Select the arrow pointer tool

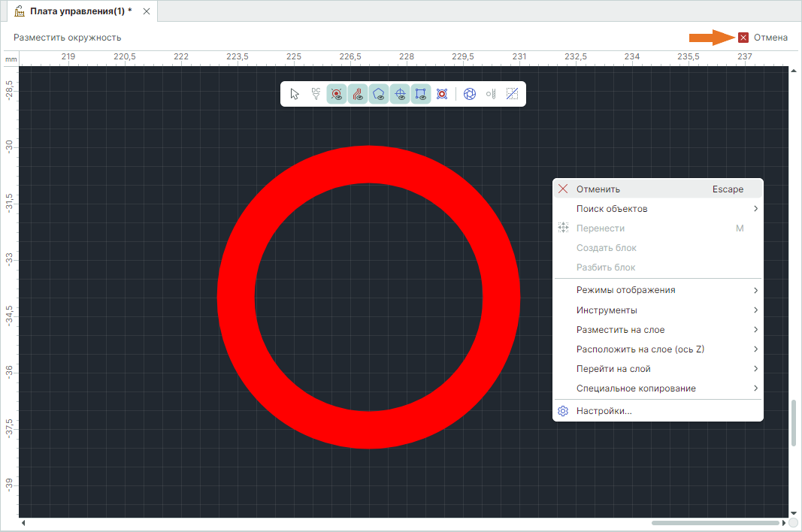click(x=295, y=94)
